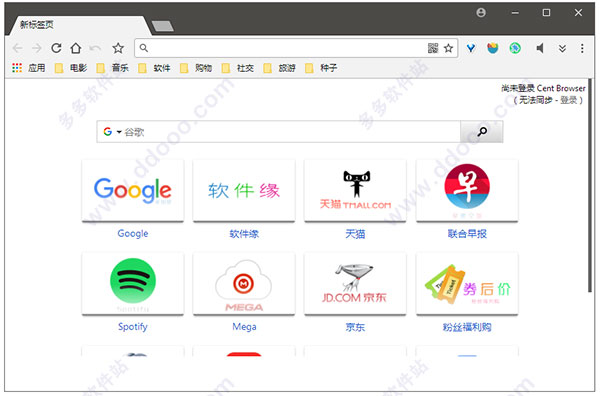Open the 软件 bookmark folder

pyautogui.click(x=154, y=68)
